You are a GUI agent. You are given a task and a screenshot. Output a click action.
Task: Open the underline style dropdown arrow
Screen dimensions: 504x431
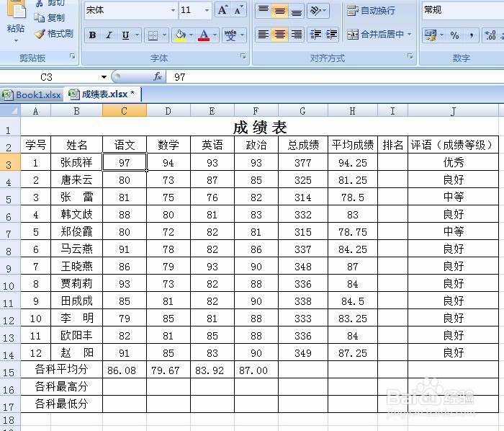pyautogui.click(x=138, y=35)
